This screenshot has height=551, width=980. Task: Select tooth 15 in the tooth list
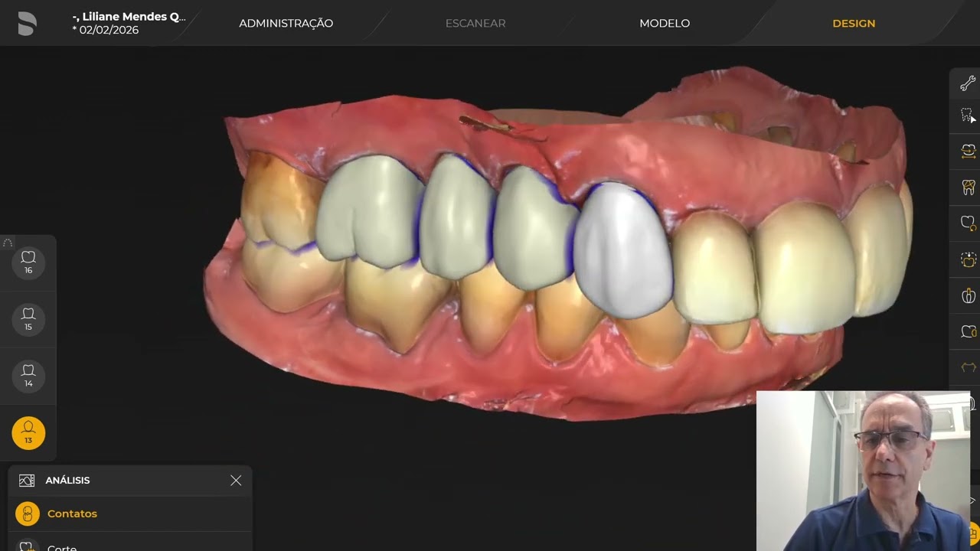click(28, 319)
